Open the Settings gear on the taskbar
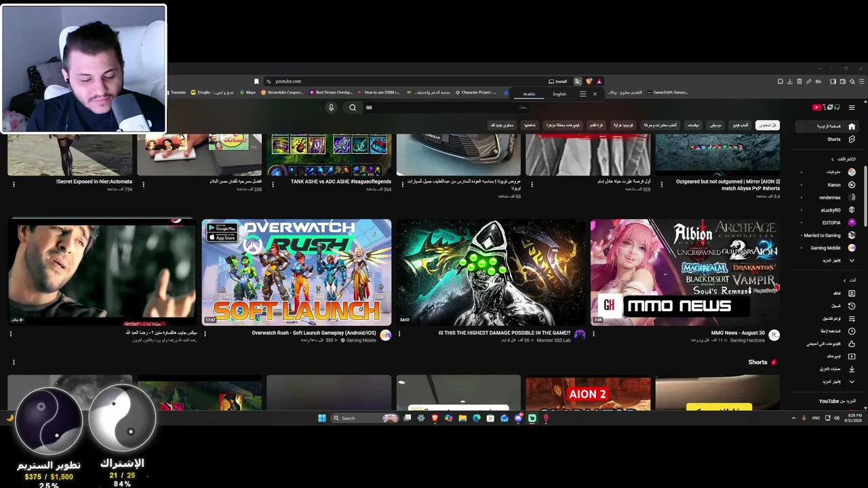This screenshot has width=868, height=488. [421, 418]
